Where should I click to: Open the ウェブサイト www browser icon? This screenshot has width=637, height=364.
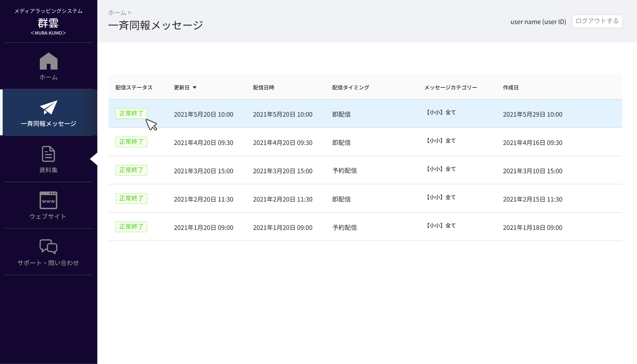tap(48, 201)
